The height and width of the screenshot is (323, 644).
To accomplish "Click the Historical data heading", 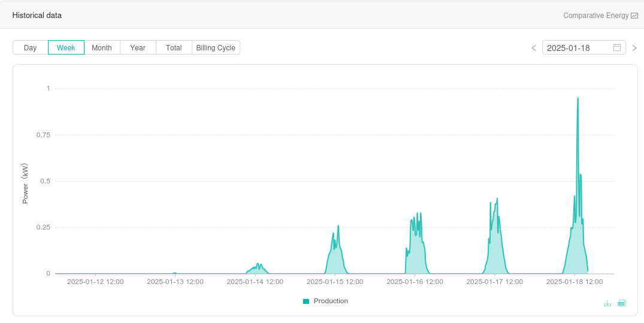I will click(37, 16).
